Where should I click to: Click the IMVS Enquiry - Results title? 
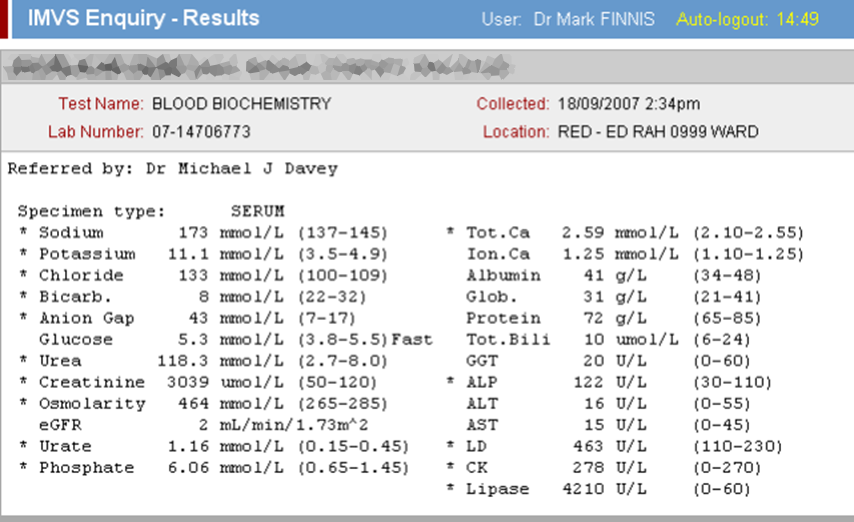[143, 18]
